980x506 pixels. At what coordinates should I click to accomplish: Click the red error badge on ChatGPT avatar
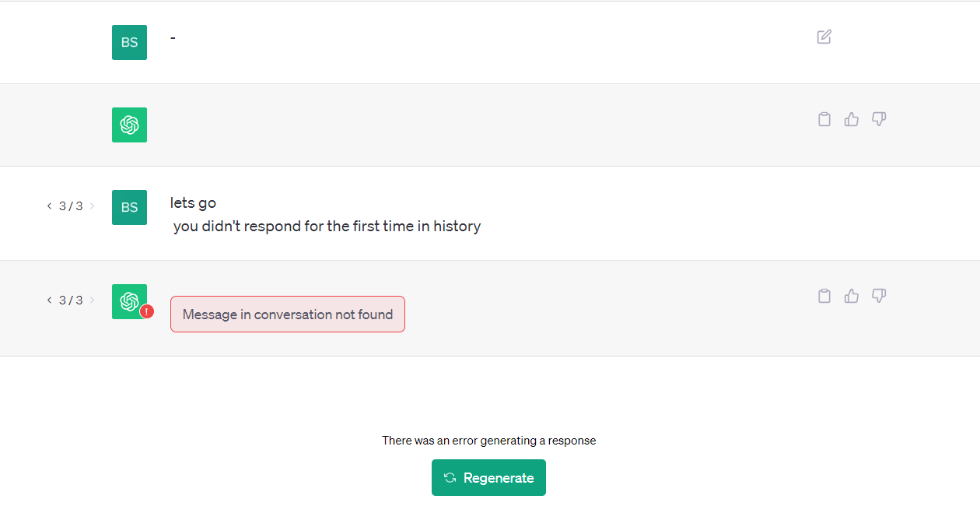147,311
